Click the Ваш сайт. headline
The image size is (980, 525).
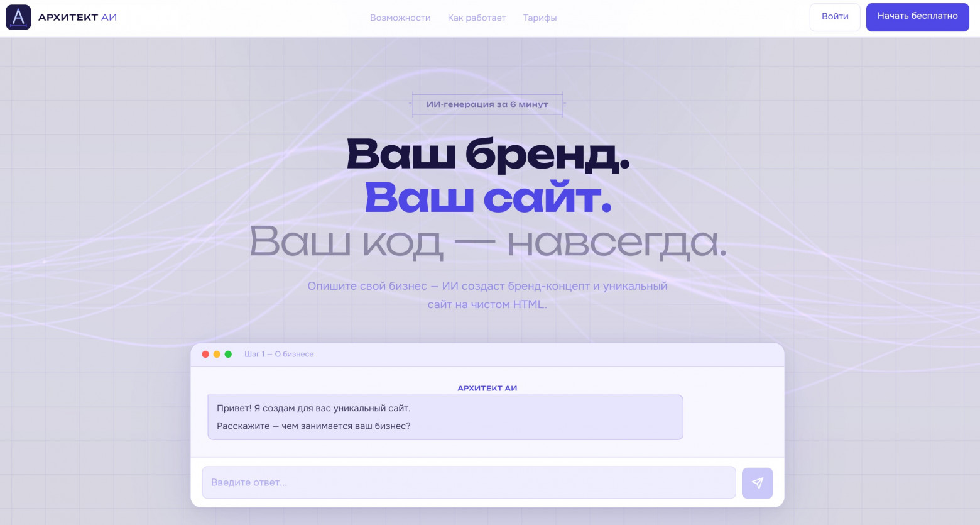(x=488, y=197)
